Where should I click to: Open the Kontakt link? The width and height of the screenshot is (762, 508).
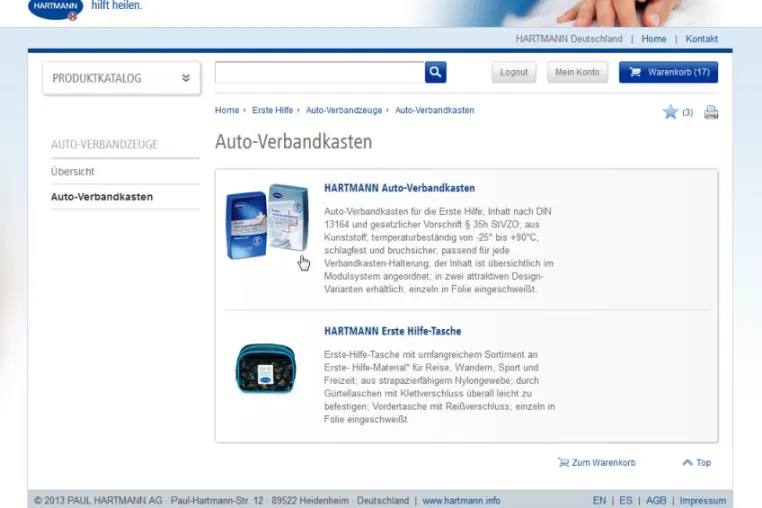pos(701,39)
